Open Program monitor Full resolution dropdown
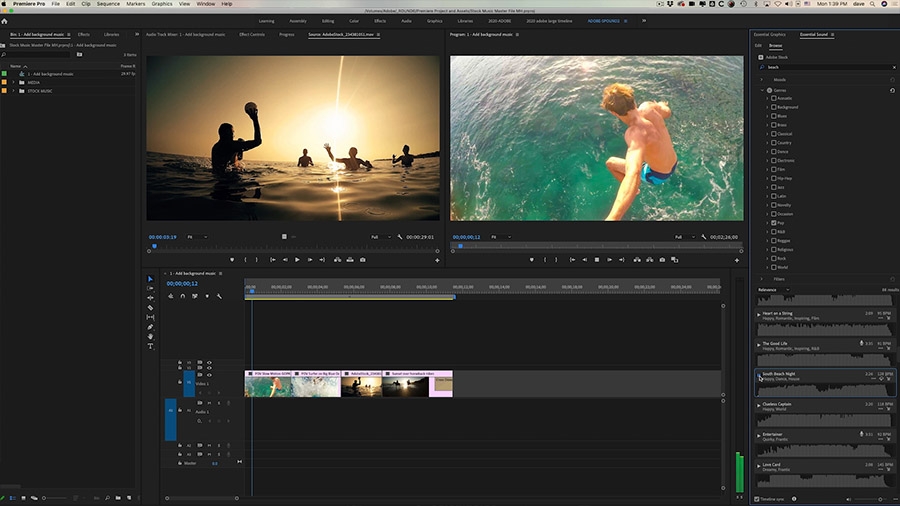 coord(685,237)
